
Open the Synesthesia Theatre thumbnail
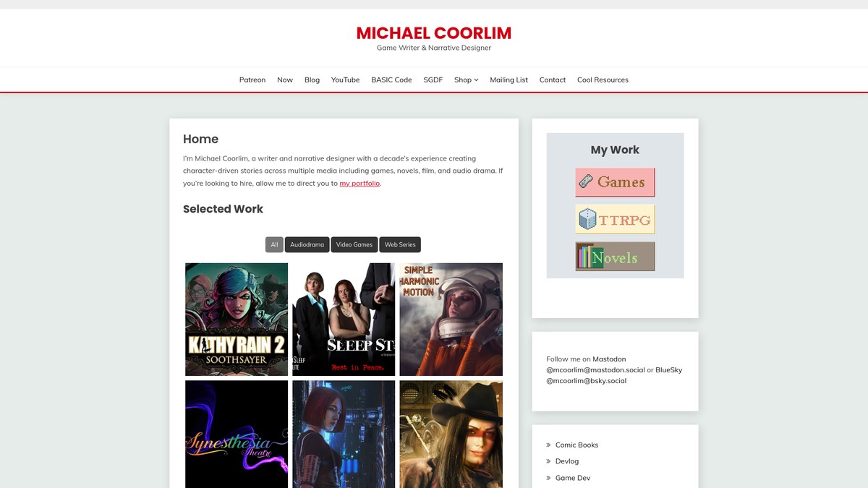[237, 434]
